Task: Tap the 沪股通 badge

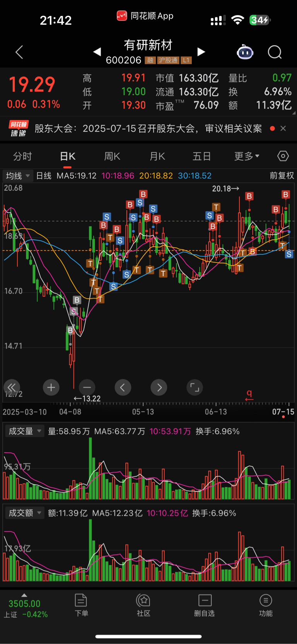Action: tap(168, 60)
